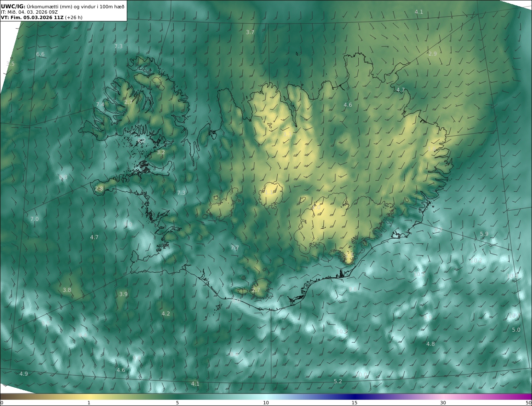This screenshot has height=406, width=532.
Task: Click colorbar tick label "30"
Action: 443,403
